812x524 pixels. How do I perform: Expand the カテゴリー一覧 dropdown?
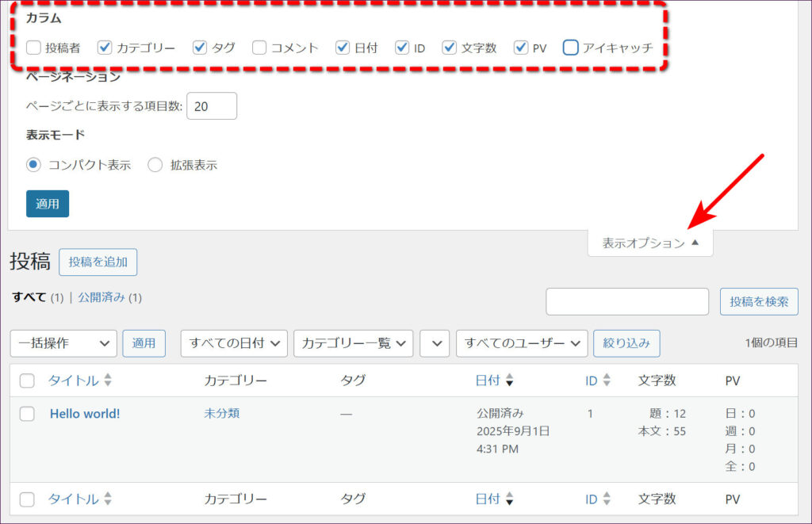tap(353, 343)
